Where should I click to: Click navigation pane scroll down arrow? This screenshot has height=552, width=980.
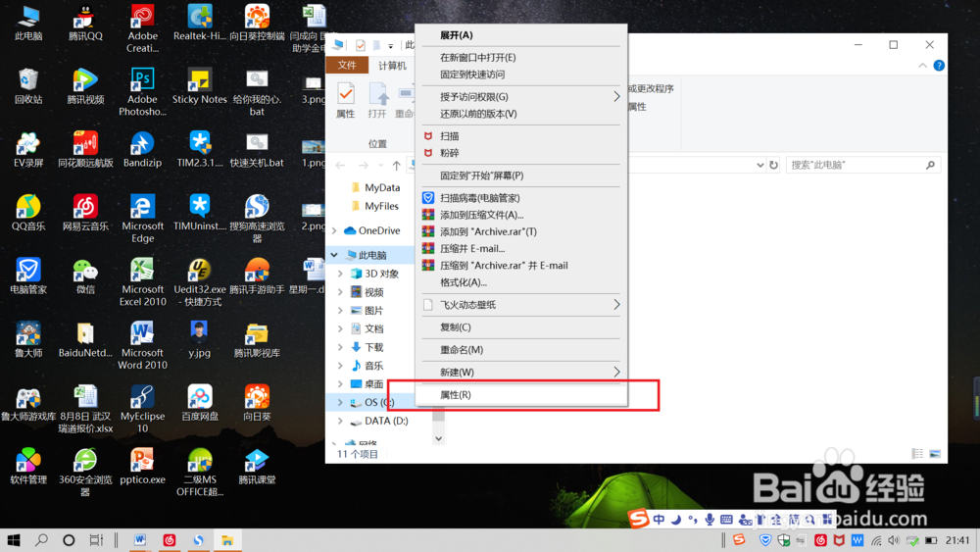click(x=439, y=439)
